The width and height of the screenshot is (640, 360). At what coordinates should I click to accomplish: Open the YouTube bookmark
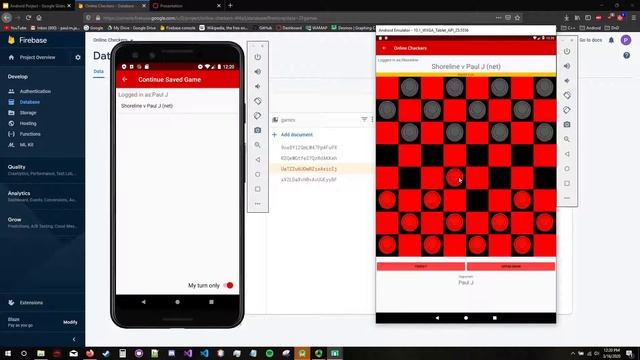click(x=14, y=28)
